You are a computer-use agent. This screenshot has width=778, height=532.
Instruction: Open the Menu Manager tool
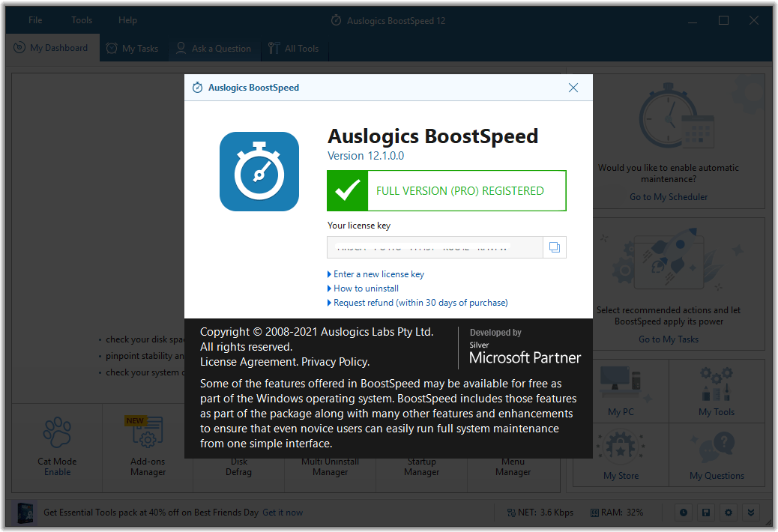click(513, 467)
